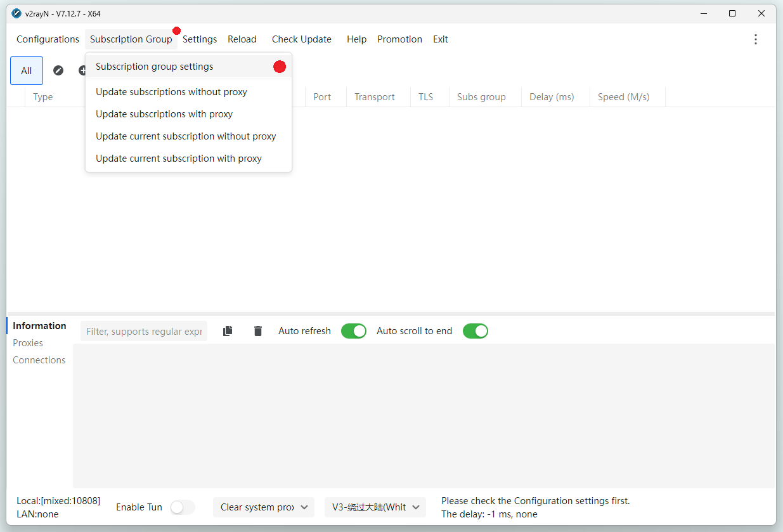The image size is (783, 532).
Task: Select Subscription group settings menu entry
Action: tap(155, 67)
